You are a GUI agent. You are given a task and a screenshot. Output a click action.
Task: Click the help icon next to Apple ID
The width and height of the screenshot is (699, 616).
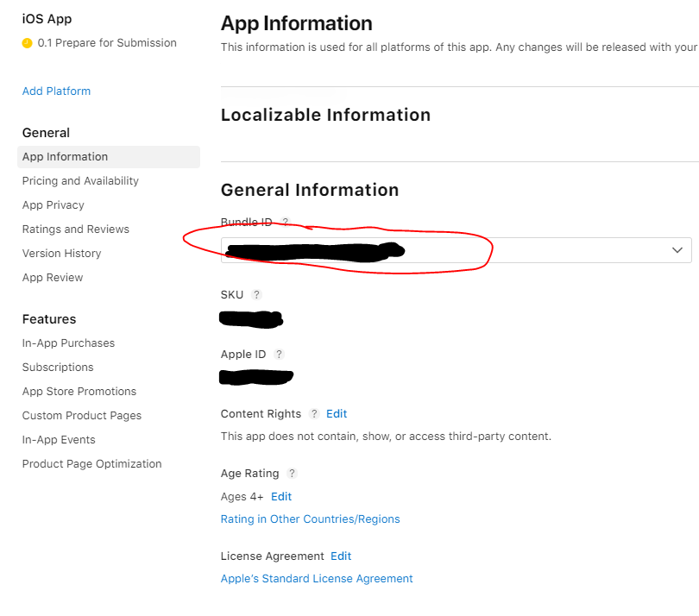tap(279, 355)
